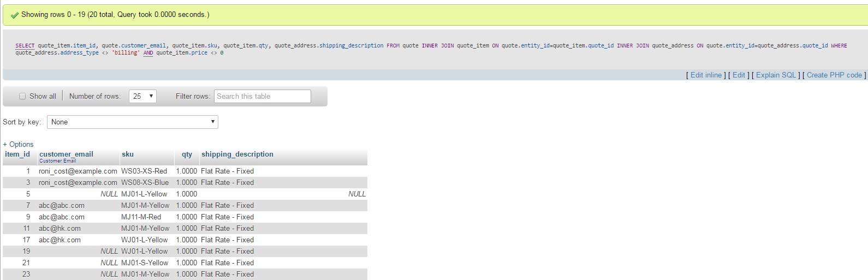868x280 pixels.
Task: Sort by sku column header
Action: point(128,154)
